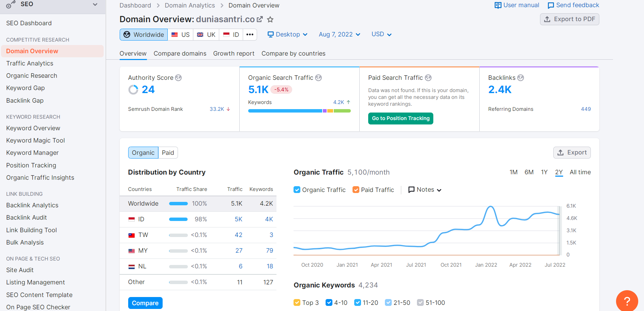Go to Domain Analytics breadcrumb
This screenshot has height=311, width=644.
click(190, 5)
